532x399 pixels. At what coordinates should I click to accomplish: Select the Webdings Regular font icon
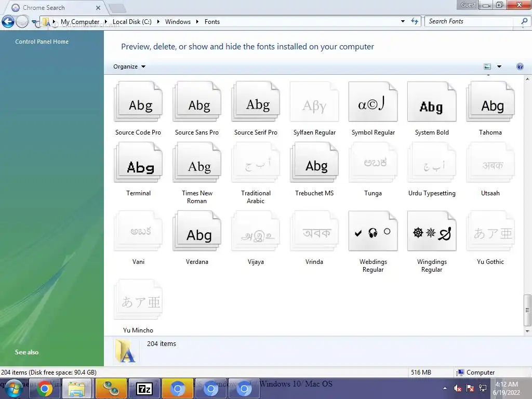click(x=373, y=231)
